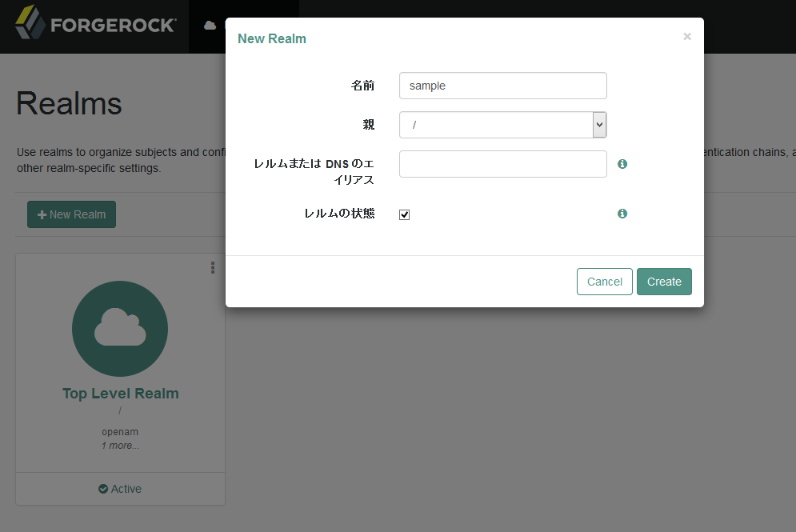This screenshot has width=796, height=532.
Task: Click the info icon beside realm status checkbox
Action: (622, 214)
